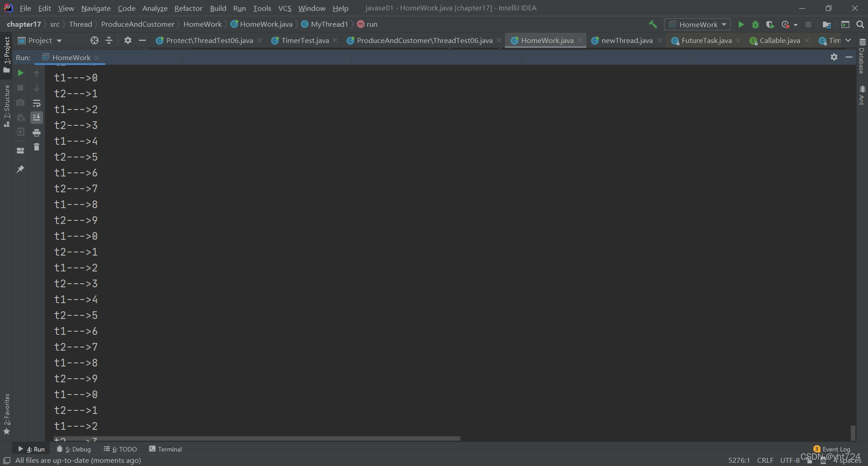This screenshot has width=868, height=466.
Task: Toggle the Z: Structure side panel
Action: point(6,106)
